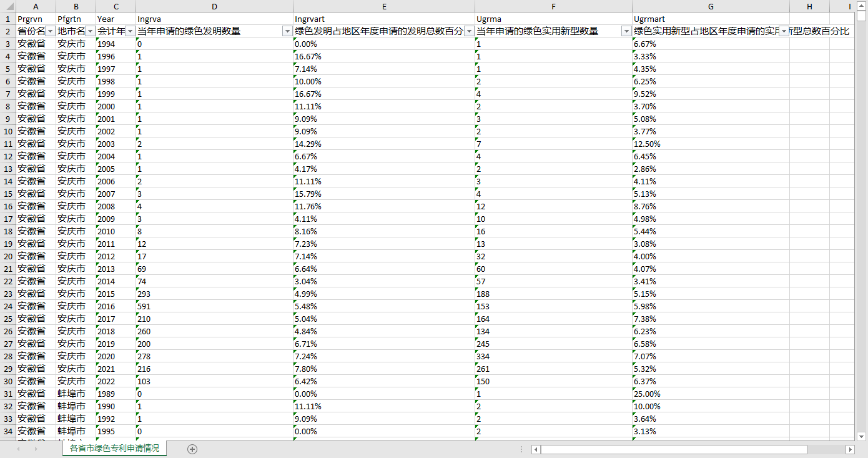Click the 蚌埠市 cell in the 1990 row
Screen dimensions: 868x458
coord(76,406)
